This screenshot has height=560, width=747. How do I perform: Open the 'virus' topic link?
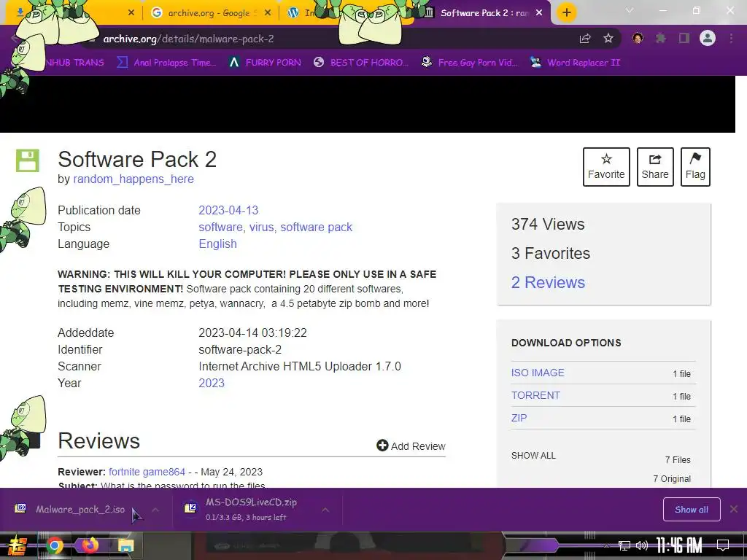pos(262,227)
